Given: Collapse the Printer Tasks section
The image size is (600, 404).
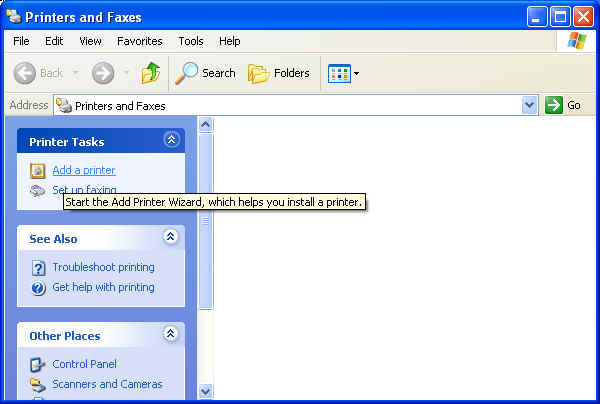Looking at the screenshot, I should point(170,141).
